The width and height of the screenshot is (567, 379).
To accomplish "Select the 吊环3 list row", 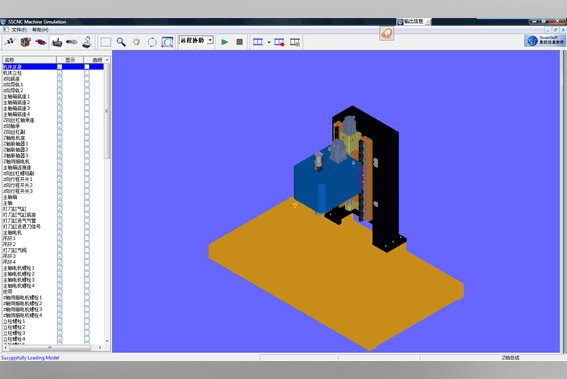I will point(54,256).
